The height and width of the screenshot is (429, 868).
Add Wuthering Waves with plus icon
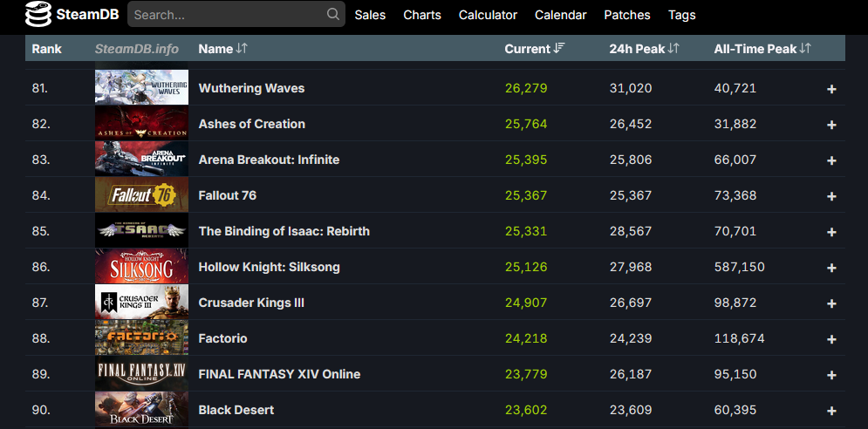tap(831, 89)
